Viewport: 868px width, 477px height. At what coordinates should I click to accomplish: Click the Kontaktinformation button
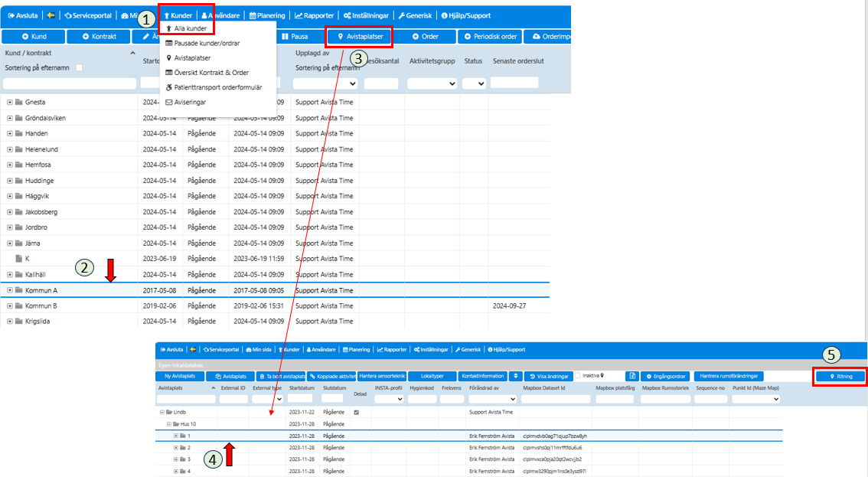483,376
